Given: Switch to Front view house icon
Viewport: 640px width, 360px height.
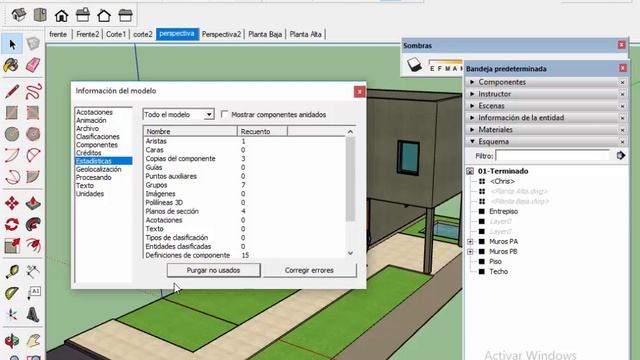Looking at the screenshot, I should point(62,16).
